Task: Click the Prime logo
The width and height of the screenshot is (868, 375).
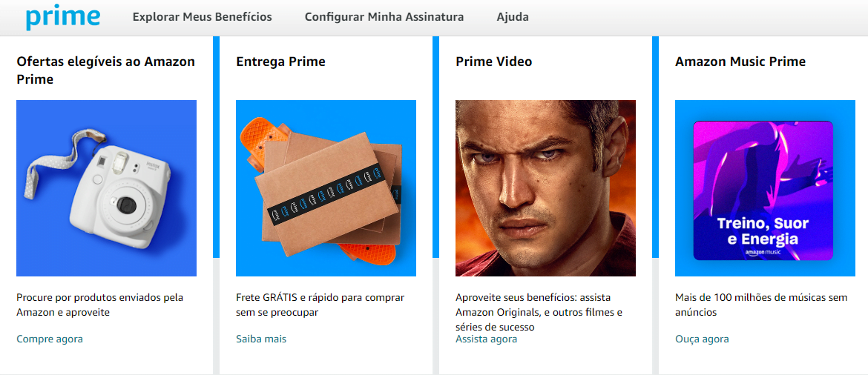Action: (62, 16)
